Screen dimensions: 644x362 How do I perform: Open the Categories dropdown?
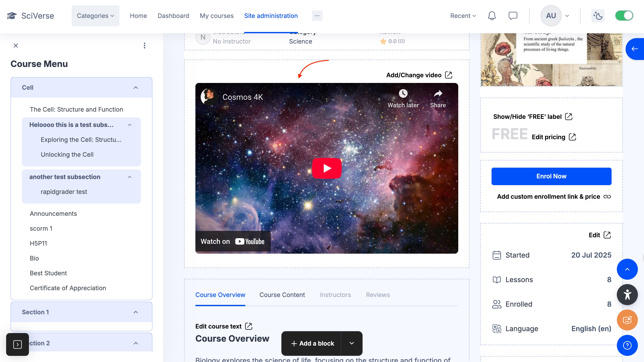95,16
